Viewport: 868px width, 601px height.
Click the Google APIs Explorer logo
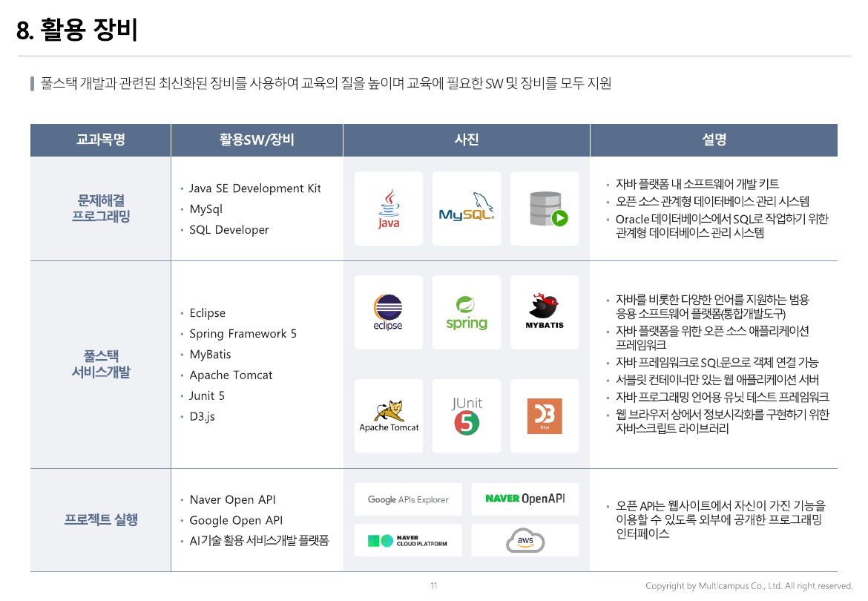(408, 499)
